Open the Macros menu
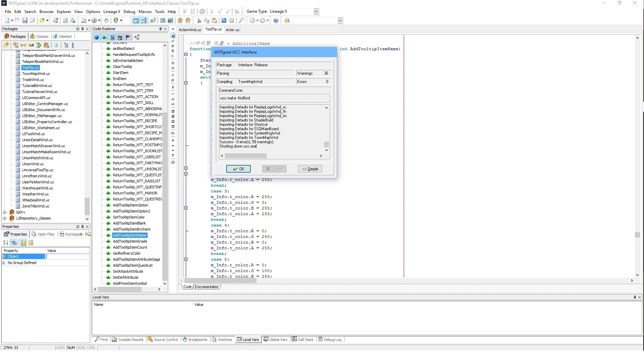The height and width of the screenshot is (354, 644). [x=145, y=11]
